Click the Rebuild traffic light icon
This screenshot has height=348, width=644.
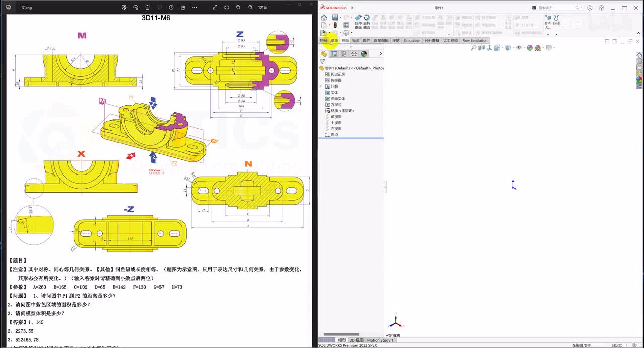335,25
